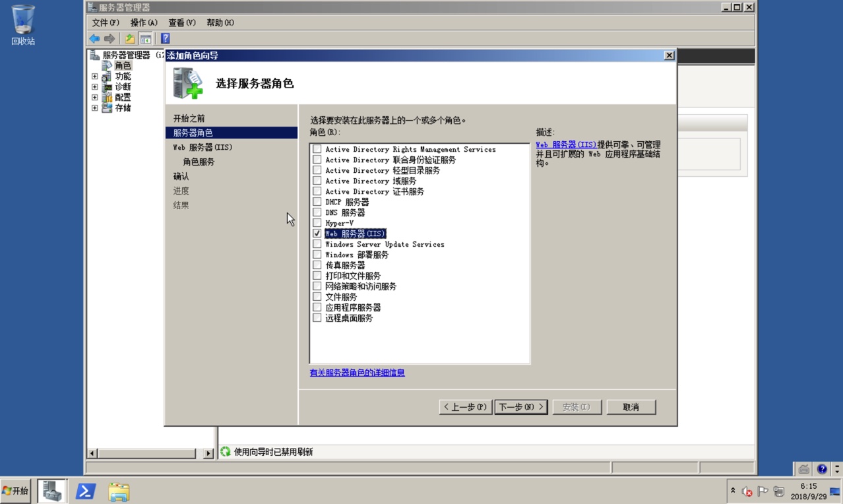Expand the 存储 tree node
Screen dimensions: 843x504
click(94, 108)
